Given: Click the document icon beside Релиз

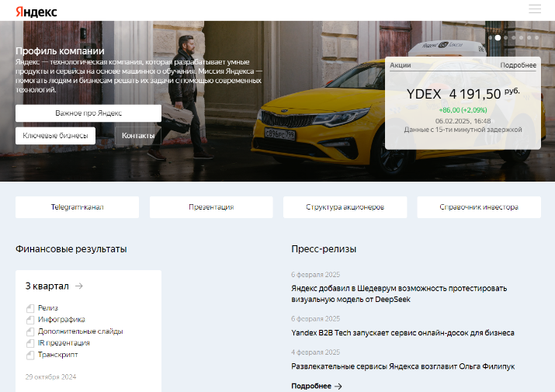Looking at the screenshot, I should pos(30,308).
